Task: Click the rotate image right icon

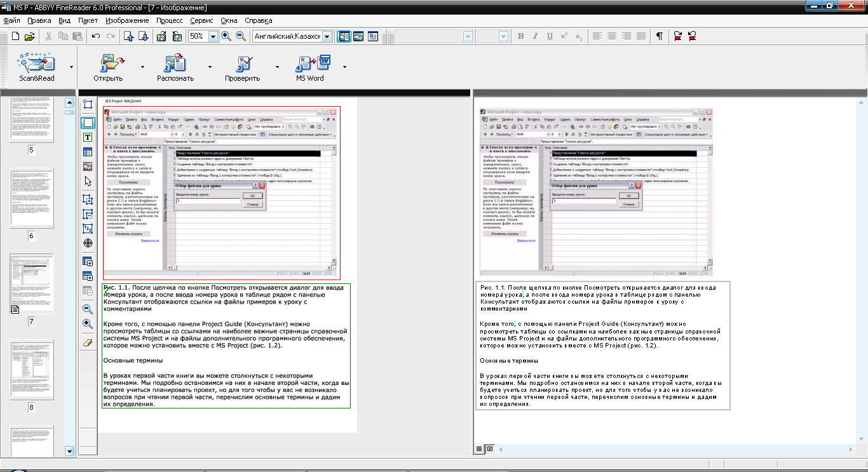Action: point(161,36)
